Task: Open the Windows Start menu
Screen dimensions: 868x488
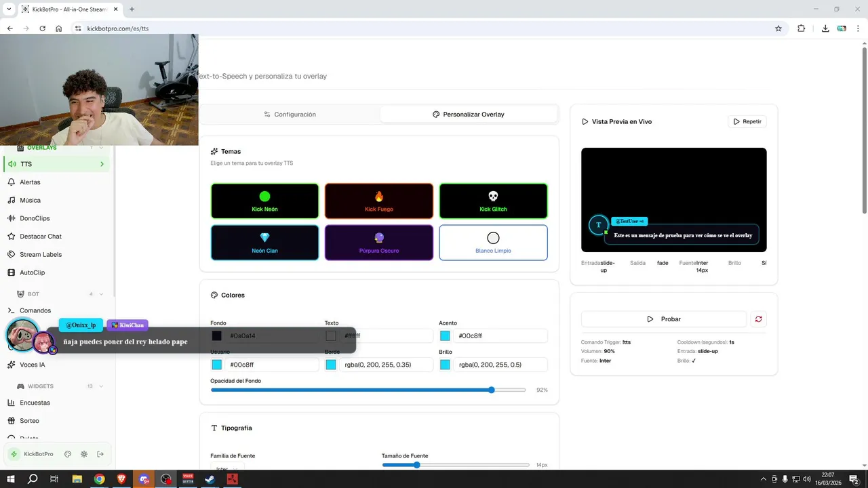Action: 11,479
